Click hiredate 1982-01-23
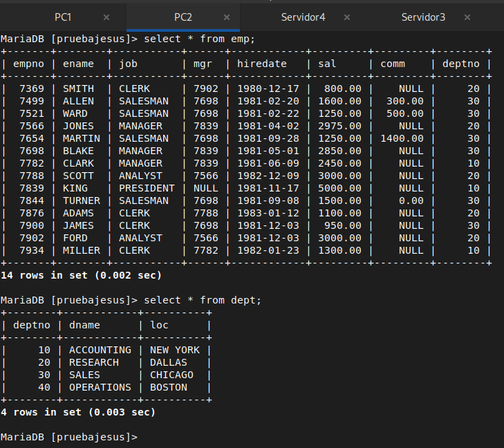 click(268, 251)
